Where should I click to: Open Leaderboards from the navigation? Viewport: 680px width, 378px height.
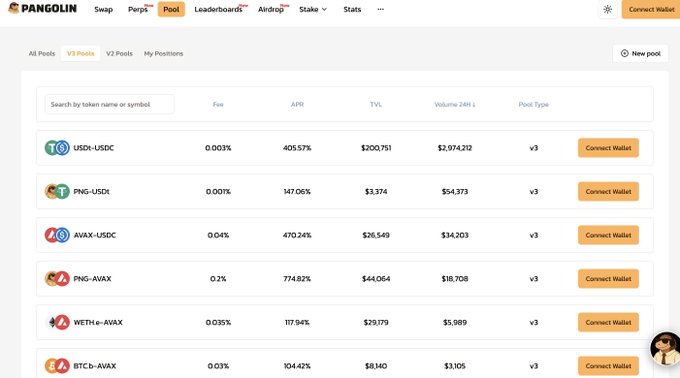point(218,10)
